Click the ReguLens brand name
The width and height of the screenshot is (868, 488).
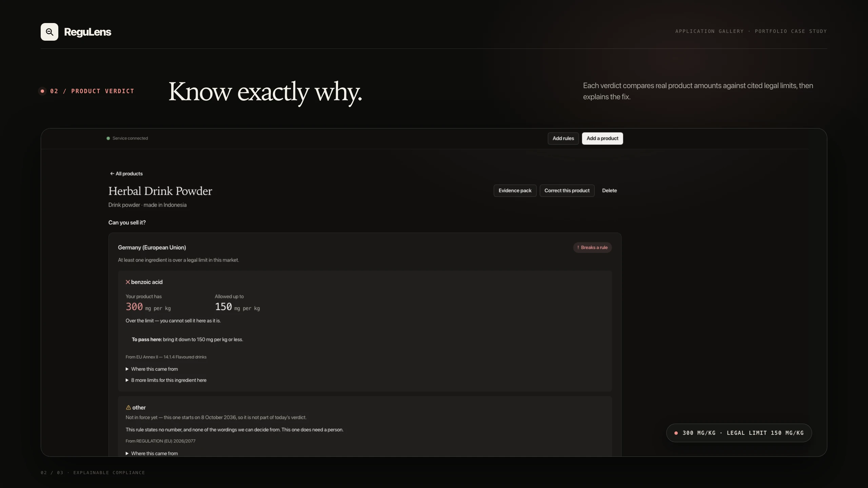pyautogui.click(x=87, y=32)
